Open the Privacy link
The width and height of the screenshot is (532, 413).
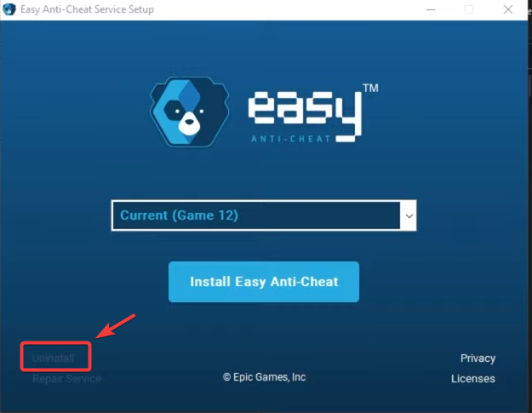pyautogui.click(x=478, y=358)
